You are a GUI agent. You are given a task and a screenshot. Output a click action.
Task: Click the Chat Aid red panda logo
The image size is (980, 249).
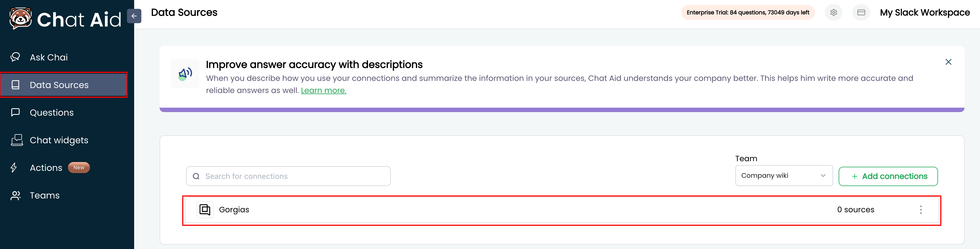20,18
